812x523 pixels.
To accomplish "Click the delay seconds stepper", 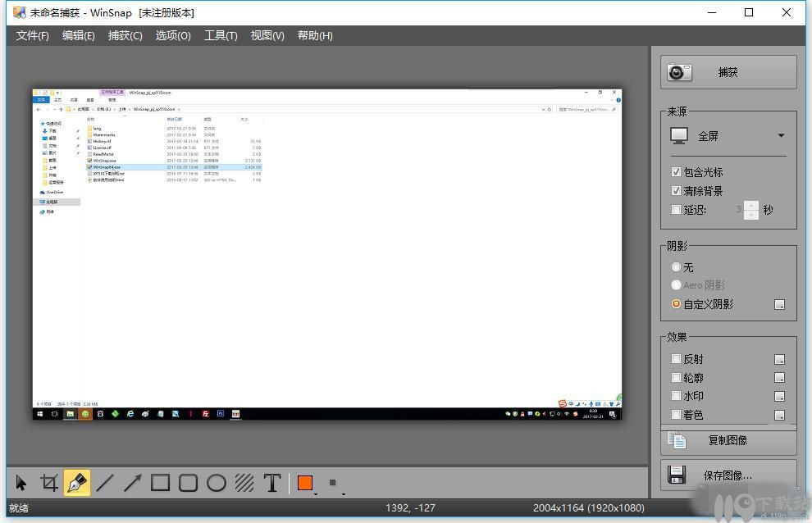I will click(x=750, y=210).
